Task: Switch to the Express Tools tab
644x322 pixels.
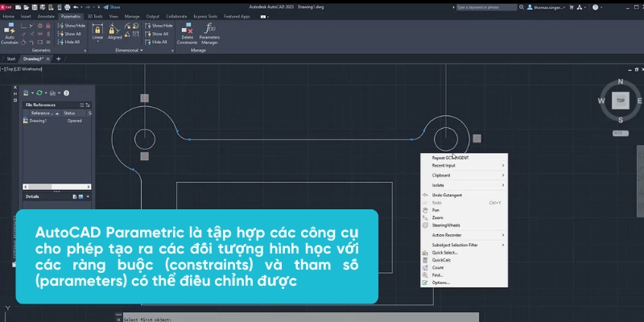Action: coord(206,16)
